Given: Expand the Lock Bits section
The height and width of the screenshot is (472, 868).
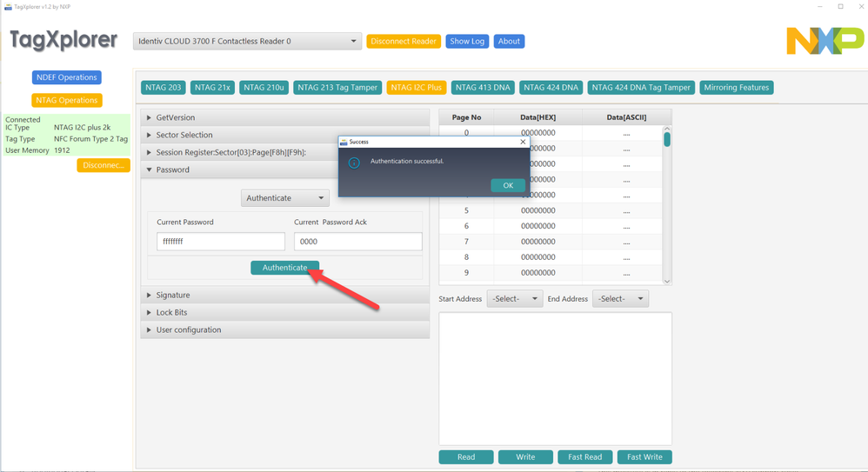Looking at the screenshot, I should [285, 313].
